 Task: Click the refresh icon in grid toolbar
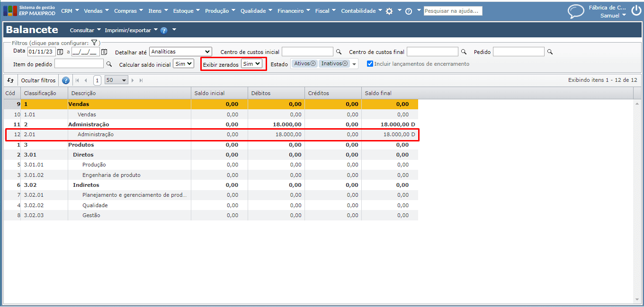(10, 80)
